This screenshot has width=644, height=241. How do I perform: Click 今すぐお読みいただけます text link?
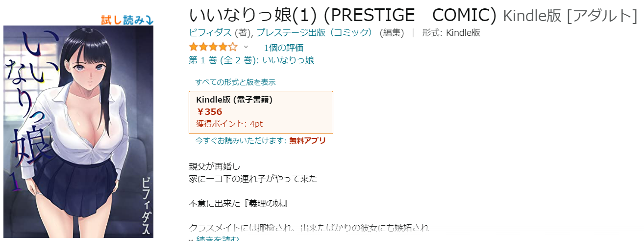241,140
